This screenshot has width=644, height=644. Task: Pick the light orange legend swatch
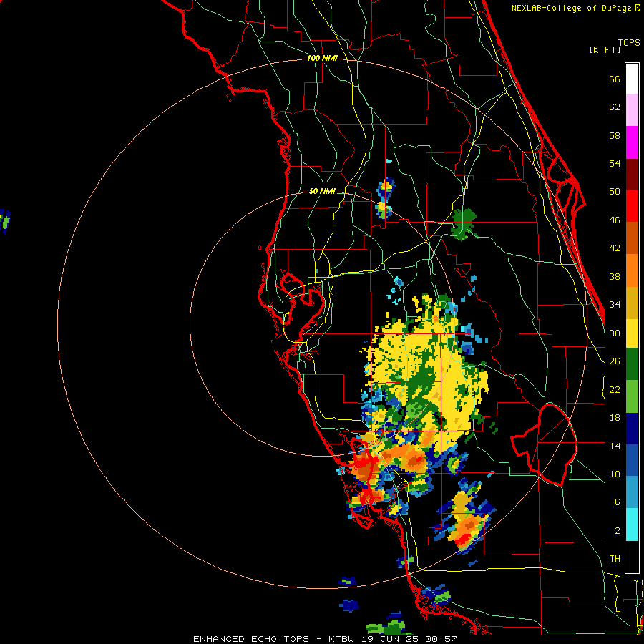click(x=632, y=270)
